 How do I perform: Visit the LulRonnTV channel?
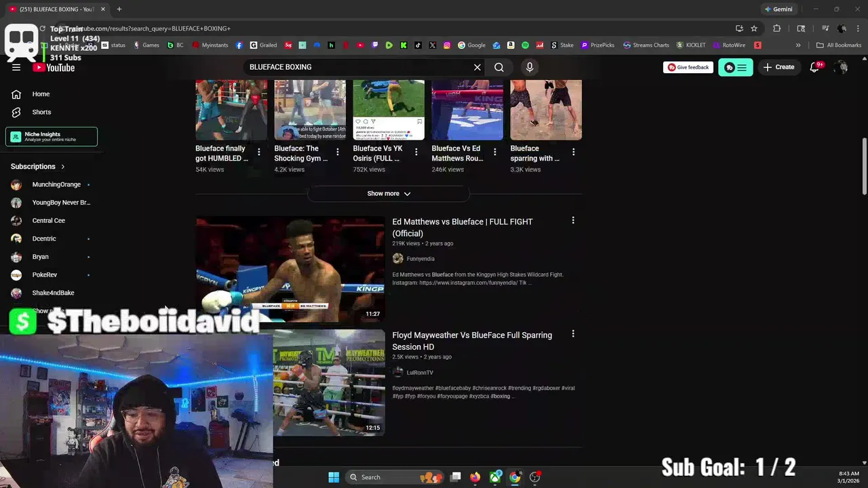pos(420,373)
